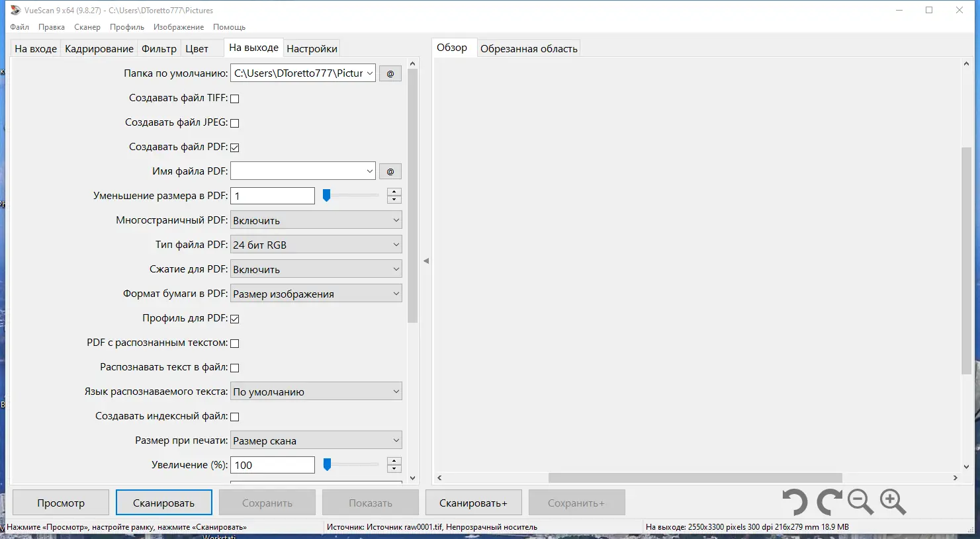Enable 'Распознавать текст в файл' checkbox
Image resolution: width=980 pixels, height=539 pixels.
click(234, 368)
